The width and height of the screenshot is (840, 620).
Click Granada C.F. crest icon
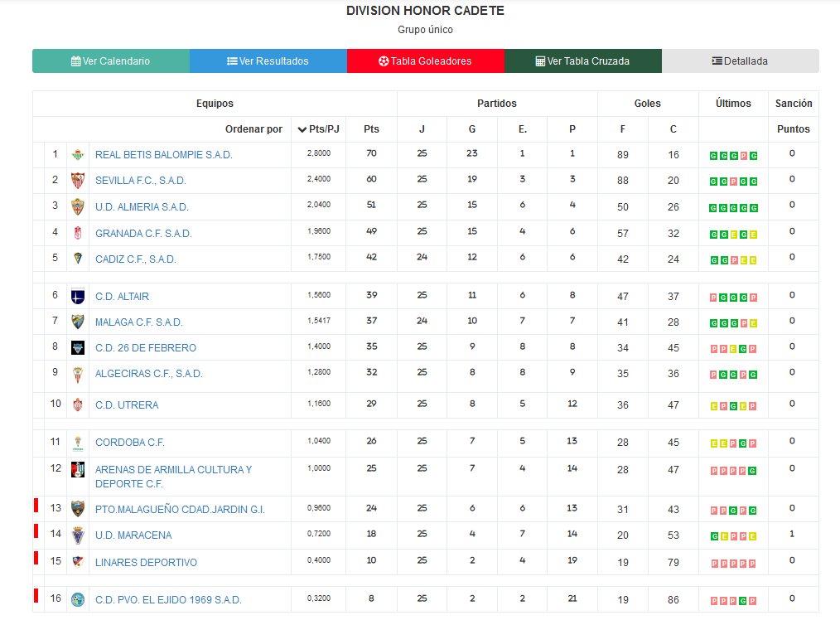[78, 233]
